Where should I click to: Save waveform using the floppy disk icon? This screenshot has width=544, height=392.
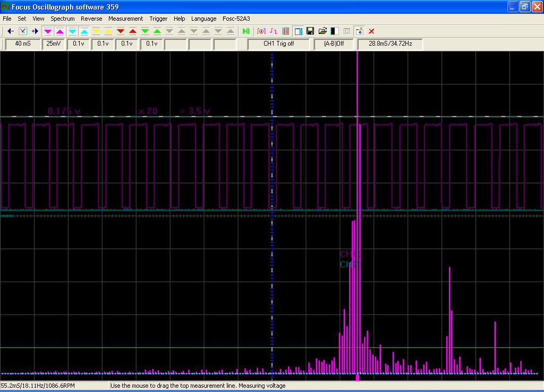click(310, 31)
